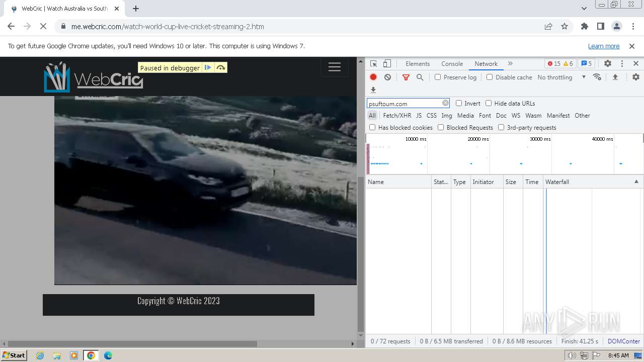Export HAR file with download arrow
This screenshot has height=362, width=644.
pos(373,90)
